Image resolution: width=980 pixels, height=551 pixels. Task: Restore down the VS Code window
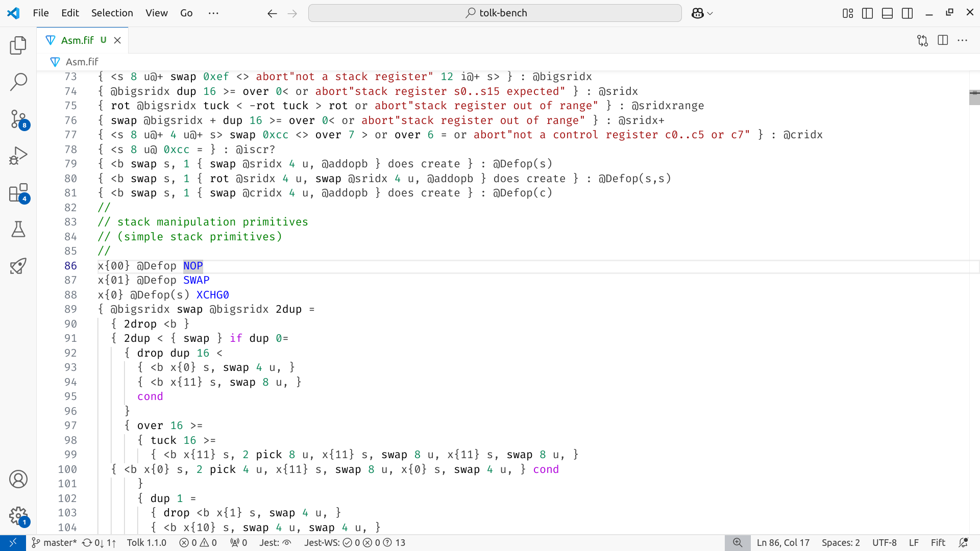[949, 13]
